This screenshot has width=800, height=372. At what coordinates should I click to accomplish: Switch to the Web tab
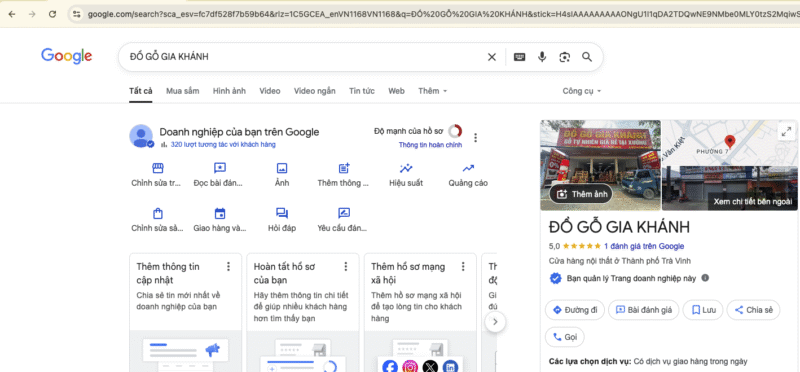coord(396,91)
